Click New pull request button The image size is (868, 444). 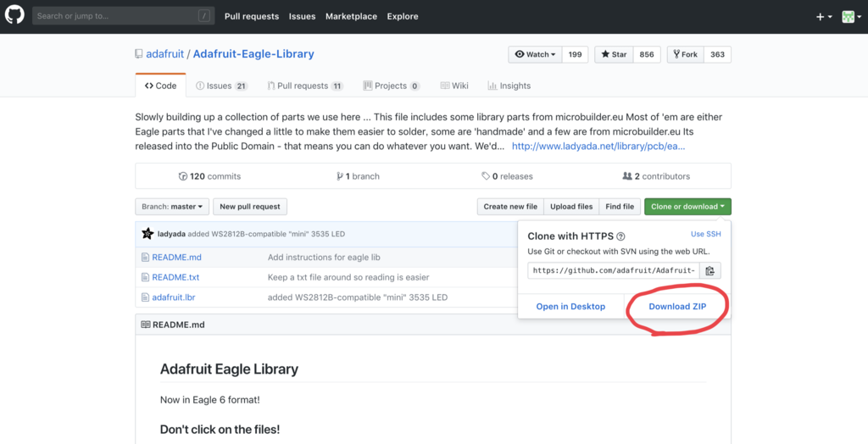pyautogui.click(x=250, y=207)
